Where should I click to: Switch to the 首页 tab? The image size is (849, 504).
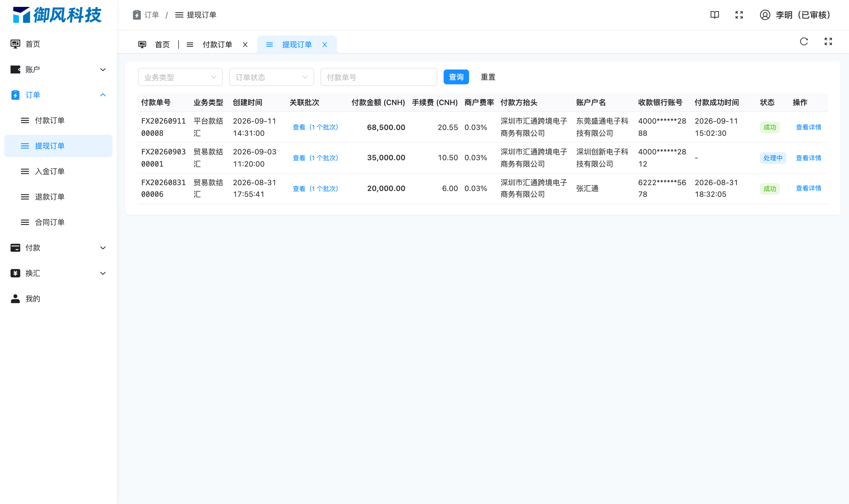(162, 45)
